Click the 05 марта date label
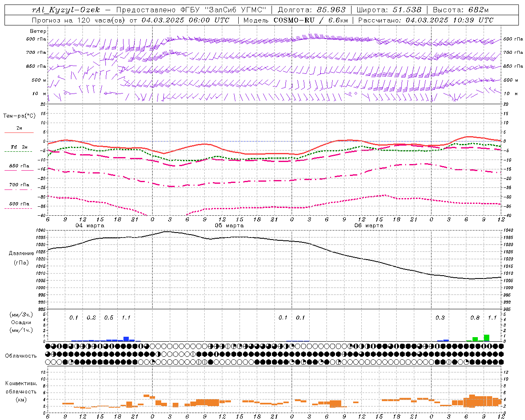Viewport: 525px width, 420px height. 229,226
